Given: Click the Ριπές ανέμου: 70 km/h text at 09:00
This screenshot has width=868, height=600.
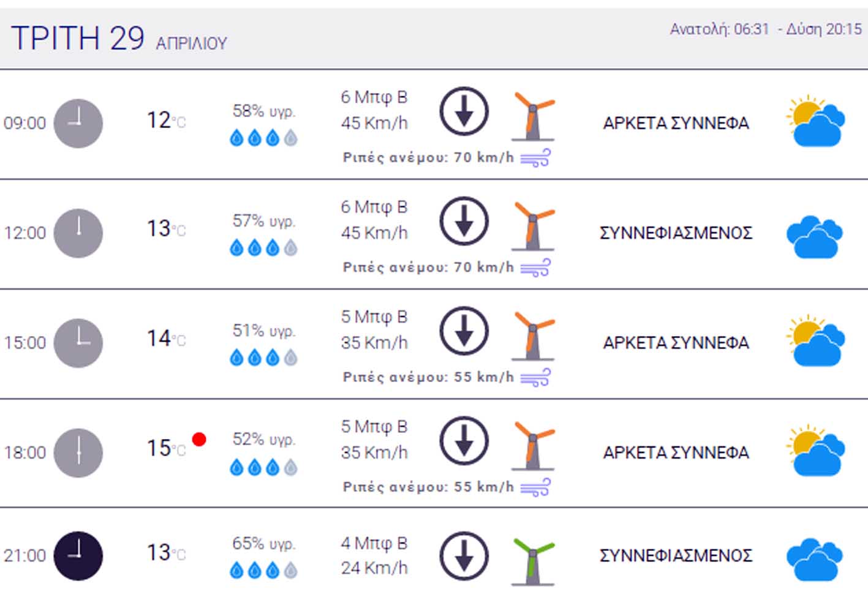Looking at the screenshot, I should [428, 158].
